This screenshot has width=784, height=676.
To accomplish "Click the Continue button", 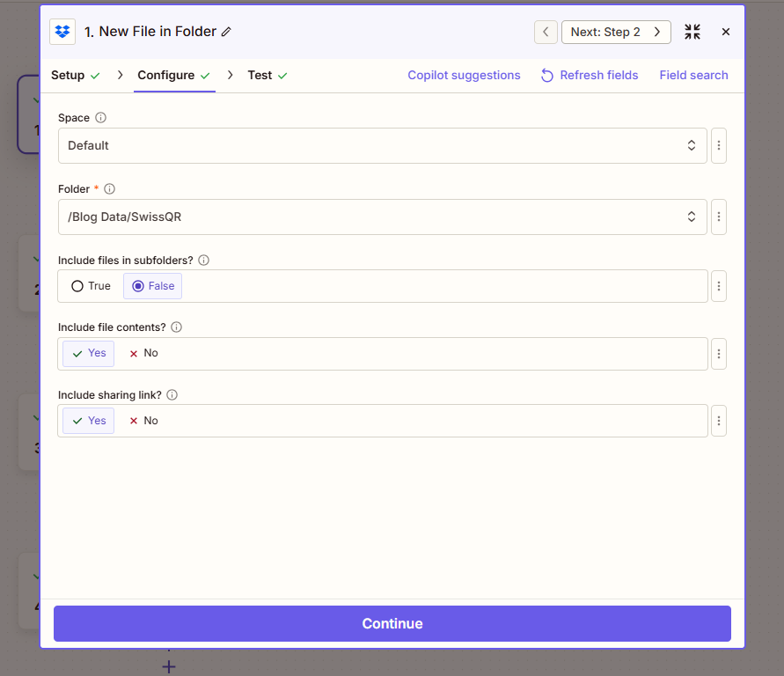I will (392, 623).
